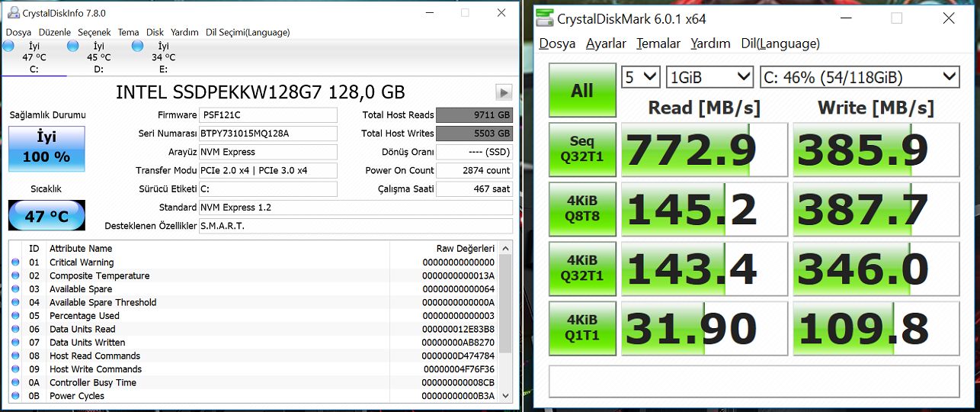980x412 pixels.
Task: Open the Düzenle menu in CrystalDiskInfo
Action: (55, 32)
